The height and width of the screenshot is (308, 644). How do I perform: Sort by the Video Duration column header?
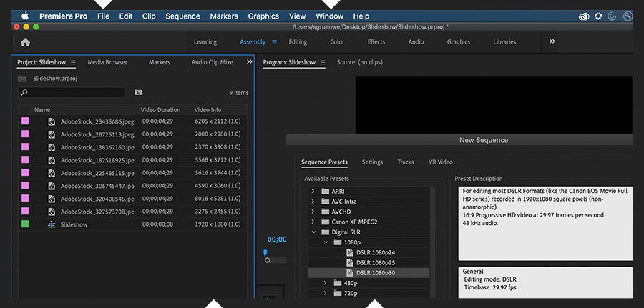pyautogui.click(x=160, y=110)
